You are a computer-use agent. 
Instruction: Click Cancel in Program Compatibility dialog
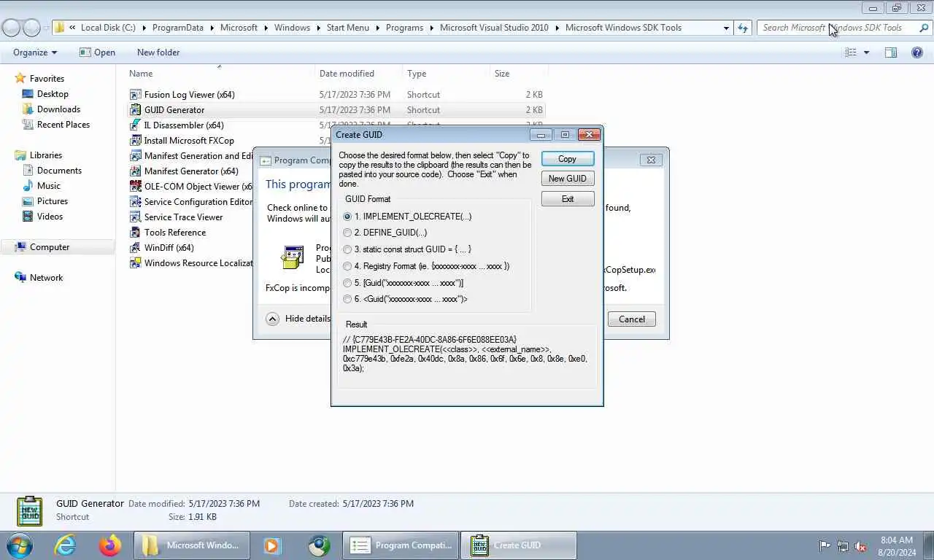pyautogui.click(x=631, y=319)
